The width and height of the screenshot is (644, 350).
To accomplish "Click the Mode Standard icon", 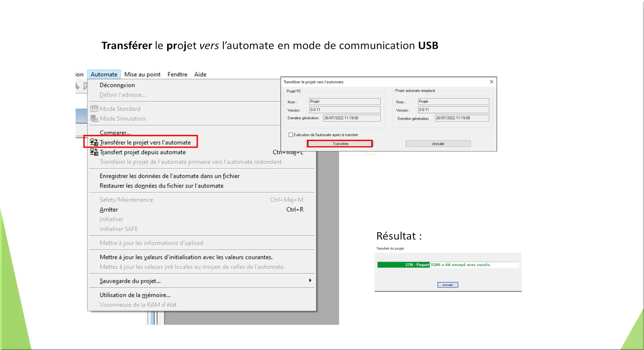I will point(94,109).
